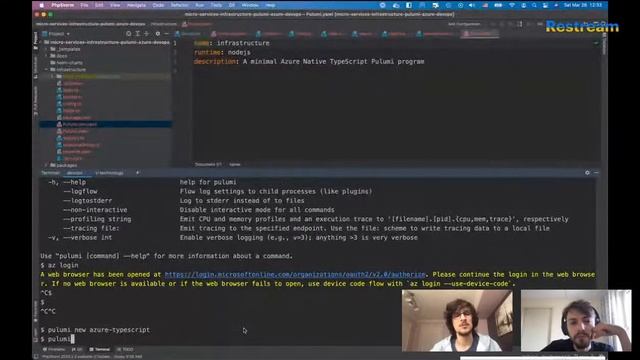
Task: Select the packages folder row
Action: tap(105, 165)
